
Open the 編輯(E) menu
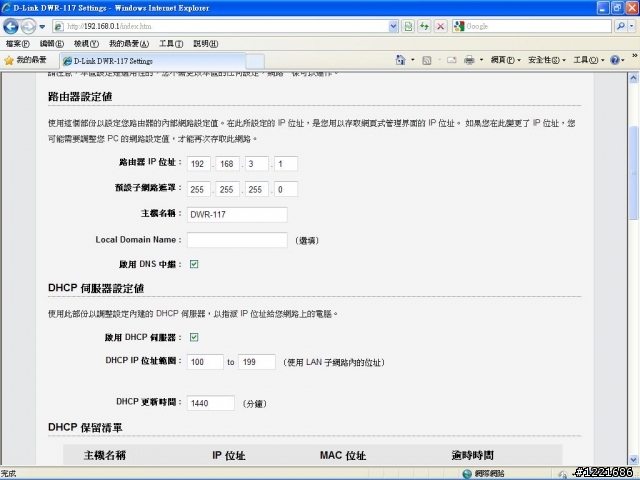[x=52, y=44]
